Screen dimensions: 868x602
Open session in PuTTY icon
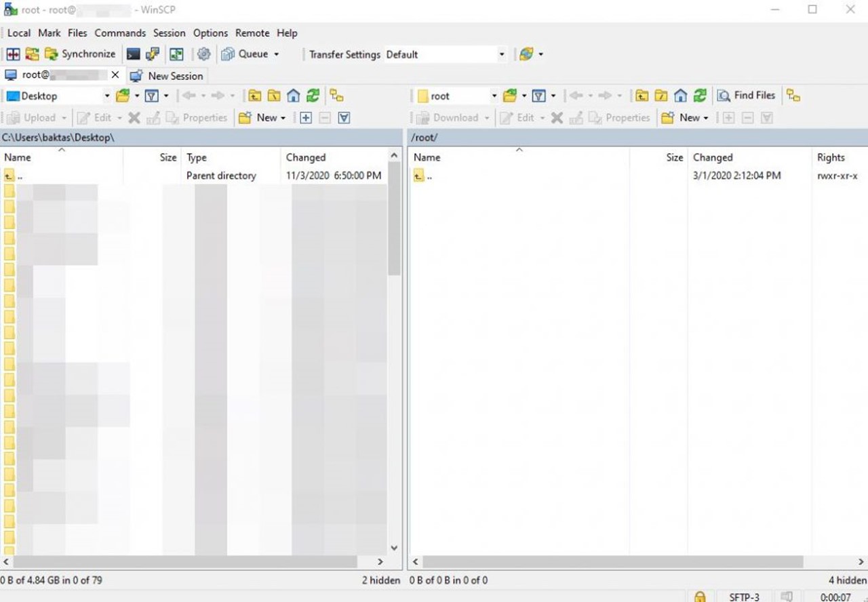(153, 54)
